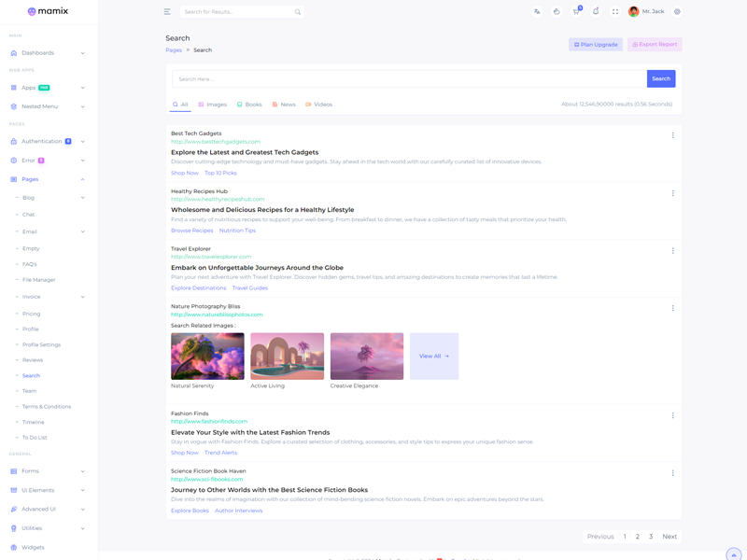The image size is (747, 560).
Task: Follow the Top 10 Picks link
Action: (220, 173)
